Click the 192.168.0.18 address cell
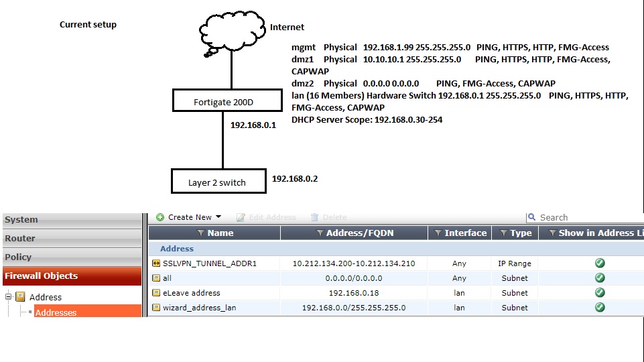The width and height of the screenshot is (644, 362). [x=354, y=293]
